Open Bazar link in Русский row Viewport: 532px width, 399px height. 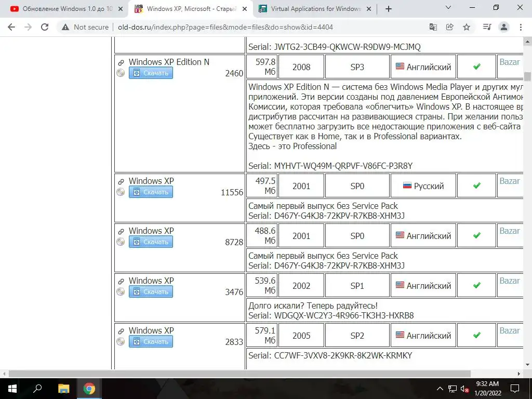[509, 181]
